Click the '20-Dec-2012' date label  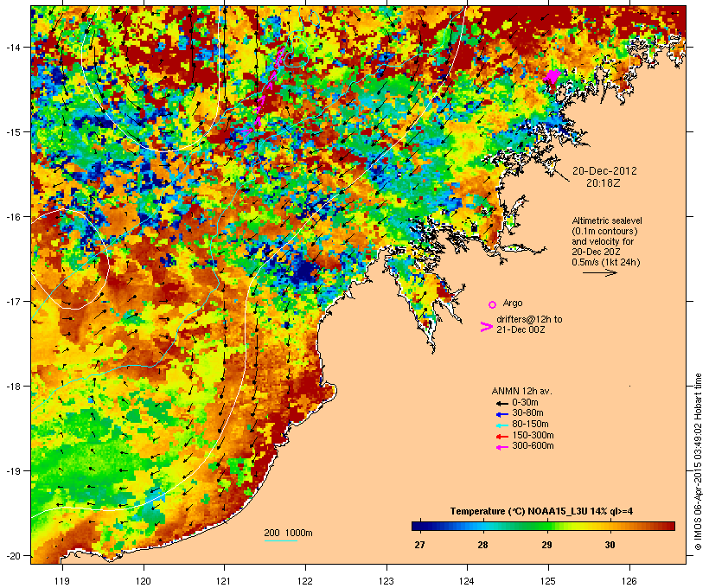pos(604,171)
